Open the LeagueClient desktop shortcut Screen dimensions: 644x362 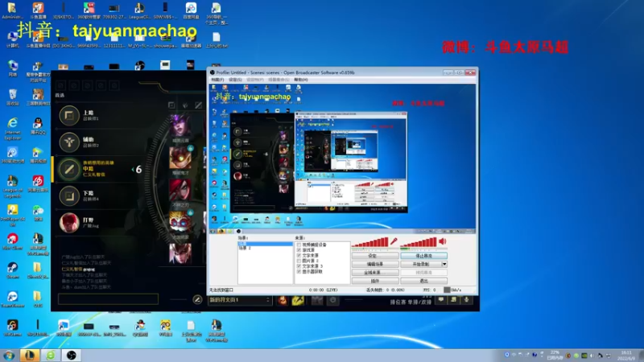[x=139, y=10]
